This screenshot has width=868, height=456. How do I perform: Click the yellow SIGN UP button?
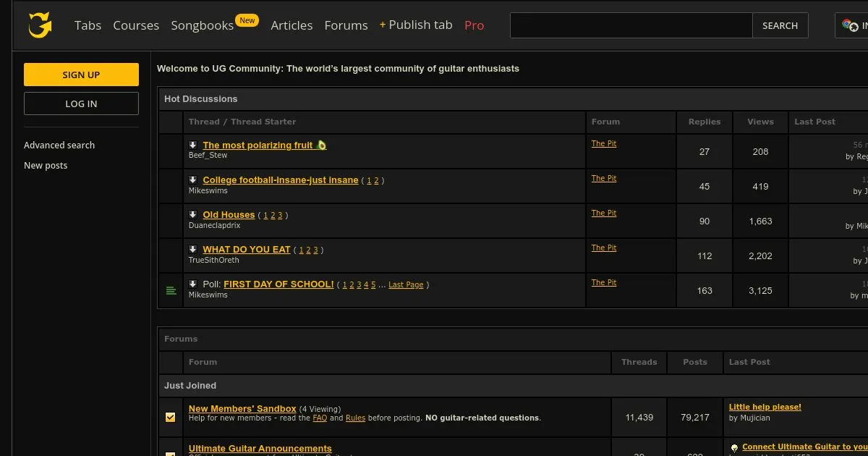[x=81, y=75]
